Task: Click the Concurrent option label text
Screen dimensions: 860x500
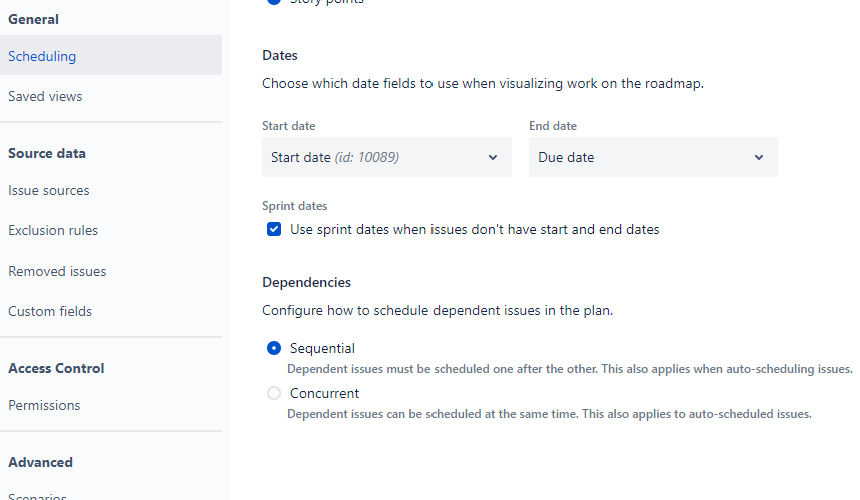Action: 324,393
